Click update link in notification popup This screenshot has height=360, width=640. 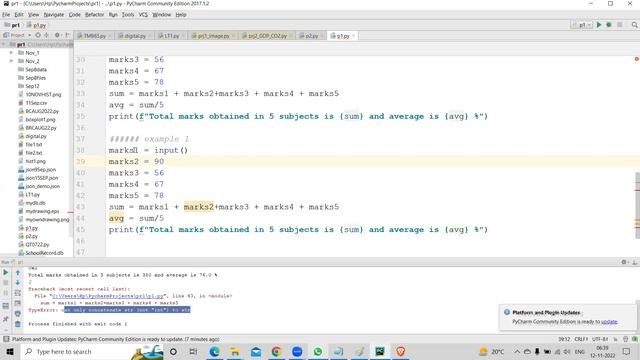pyautogui.click(x=609, y=322)
